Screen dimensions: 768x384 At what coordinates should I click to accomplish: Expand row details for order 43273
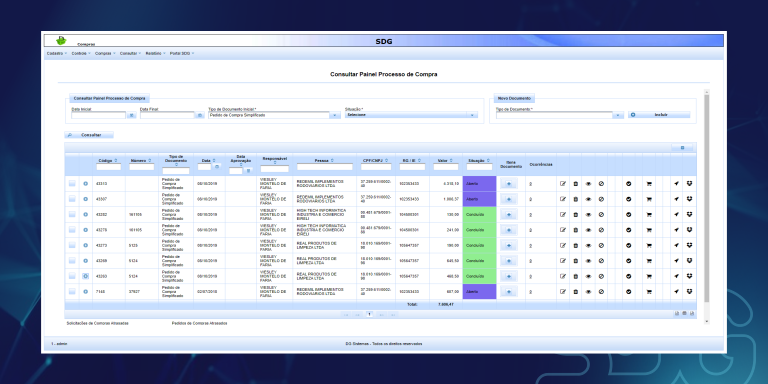click(85, 245)
